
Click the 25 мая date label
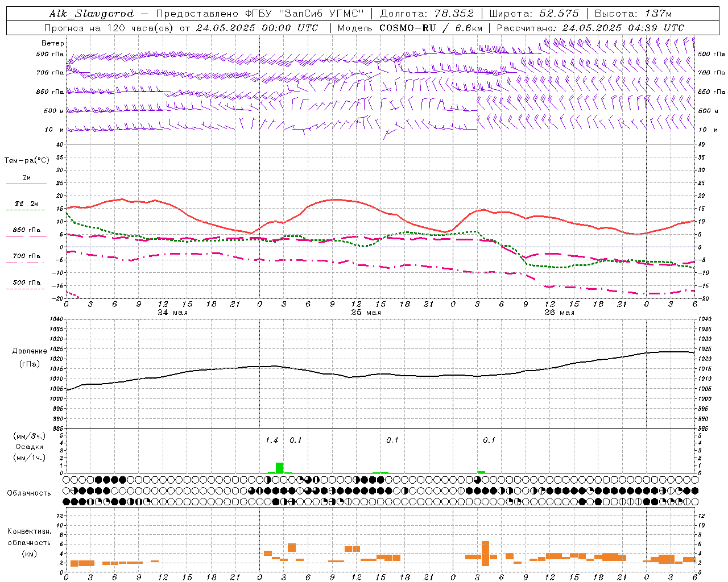[366, 313]
